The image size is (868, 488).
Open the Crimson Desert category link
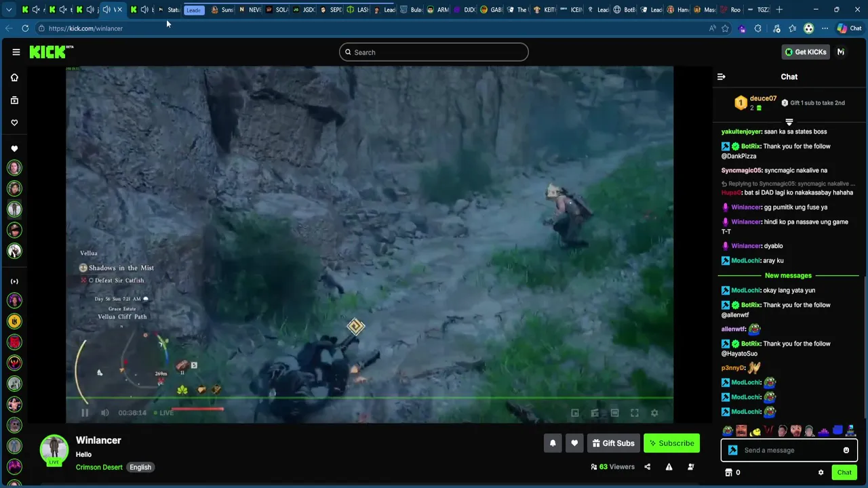[x=99, y=467]
